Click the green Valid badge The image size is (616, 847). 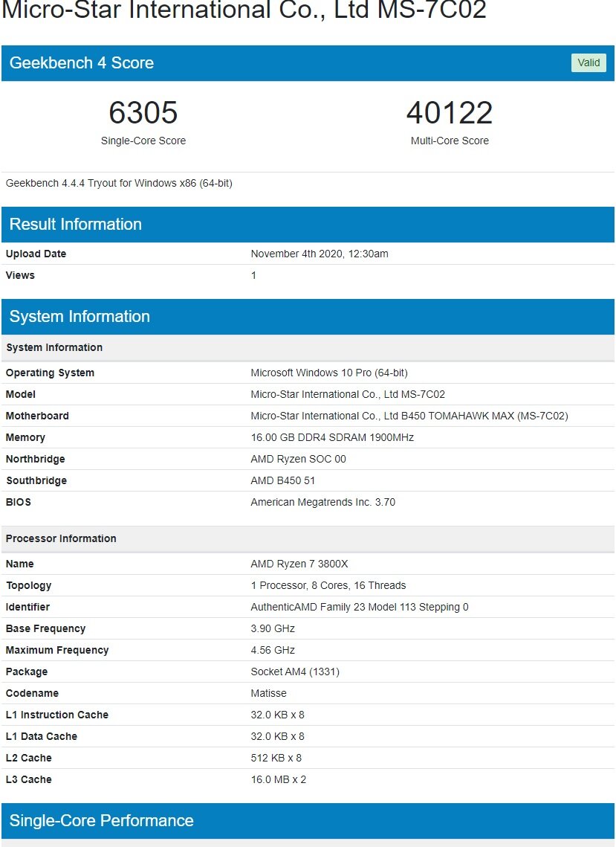(589, 62)
